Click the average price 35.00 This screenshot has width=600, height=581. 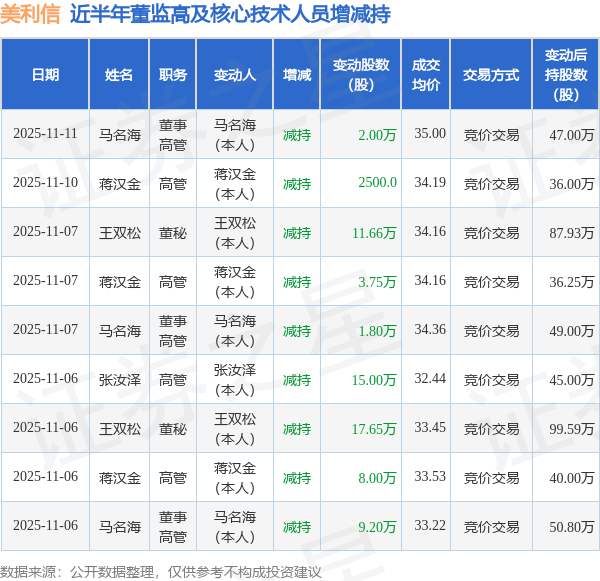430,134
